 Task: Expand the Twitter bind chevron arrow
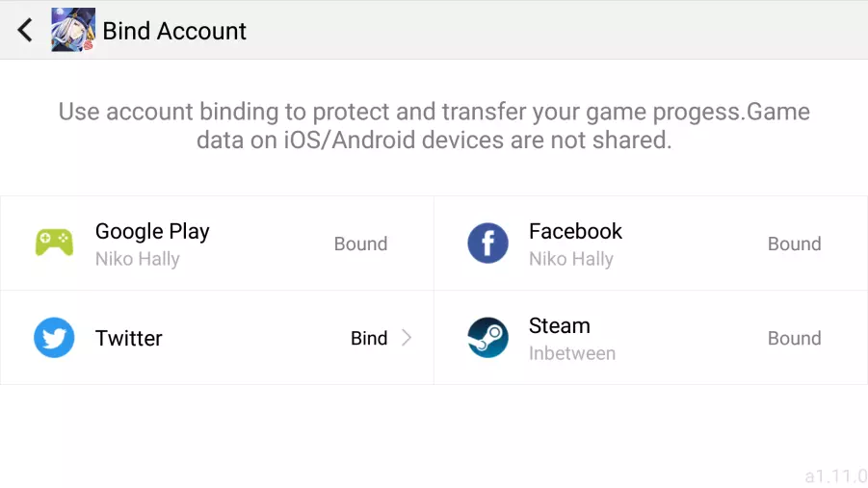point(407,338)
